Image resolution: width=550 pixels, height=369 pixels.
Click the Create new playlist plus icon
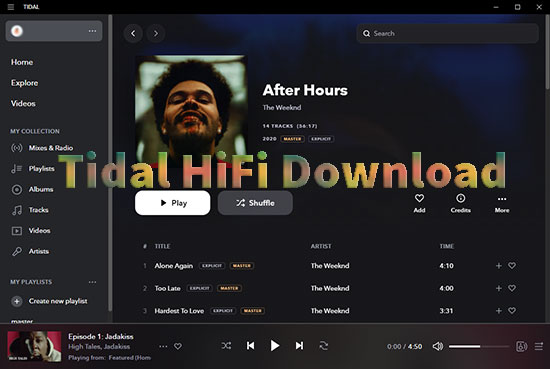[16, 301]
